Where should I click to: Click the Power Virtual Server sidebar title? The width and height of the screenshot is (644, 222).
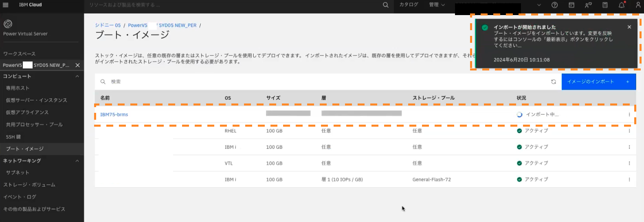pyautogui.click(x=25, y=34)
